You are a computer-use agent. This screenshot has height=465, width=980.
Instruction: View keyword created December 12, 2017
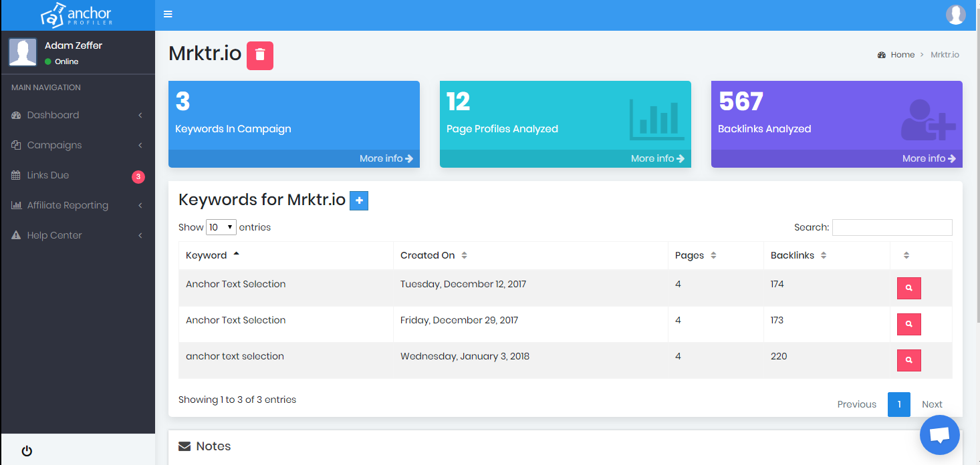point(909,288)
